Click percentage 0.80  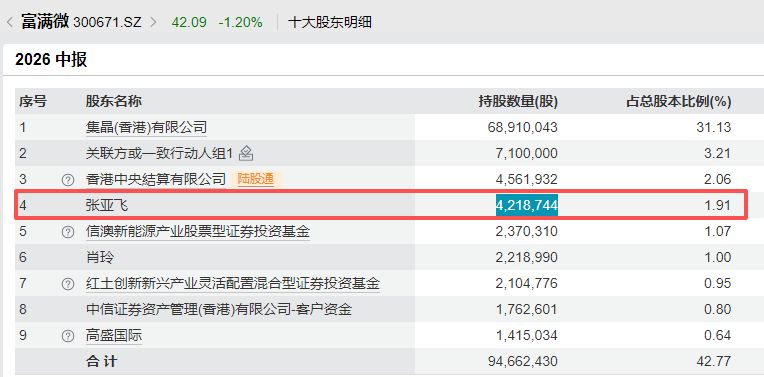(x=718, y=309)
